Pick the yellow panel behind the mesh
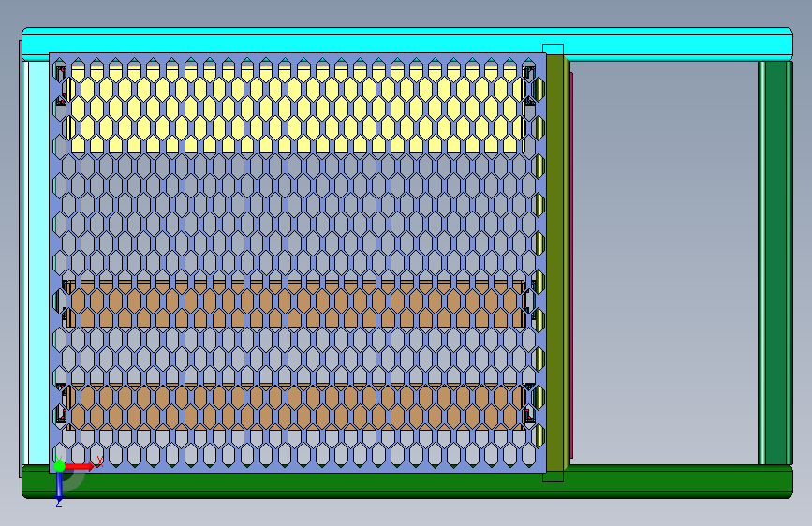Viewport: 812px width, 526px height. [x=295, y=109]
